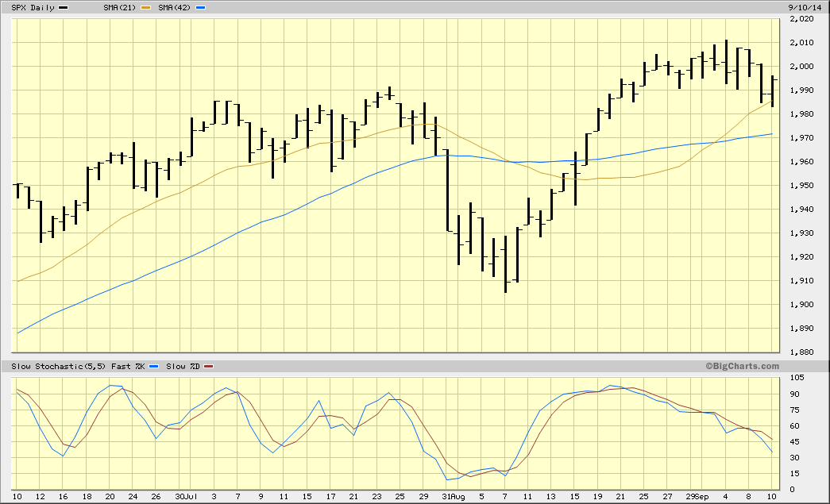Screen dimensions: 830x504
Task: Click the 1,990 price axis value
Action: coord(801,90)
